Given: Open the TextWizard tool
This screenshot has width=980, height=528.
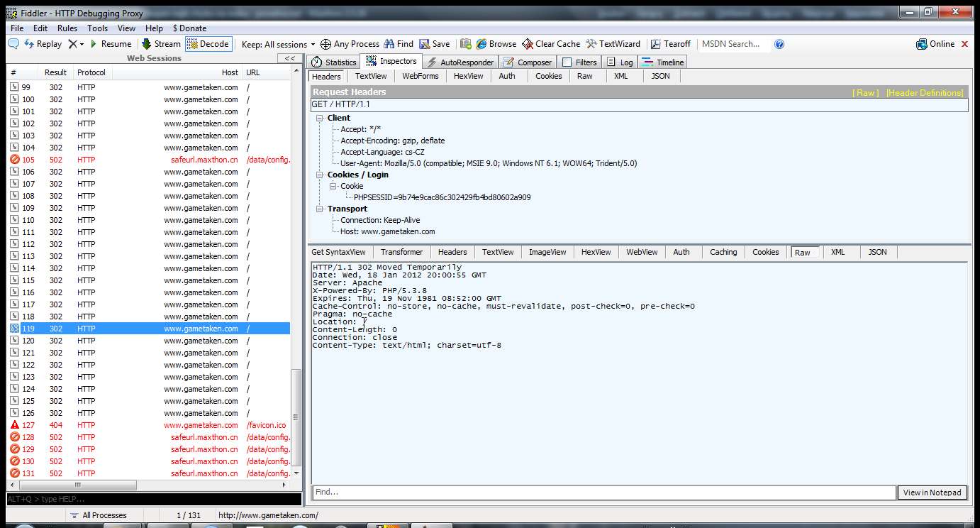Looking at the screenshot, I should click(x=590, y=44).
